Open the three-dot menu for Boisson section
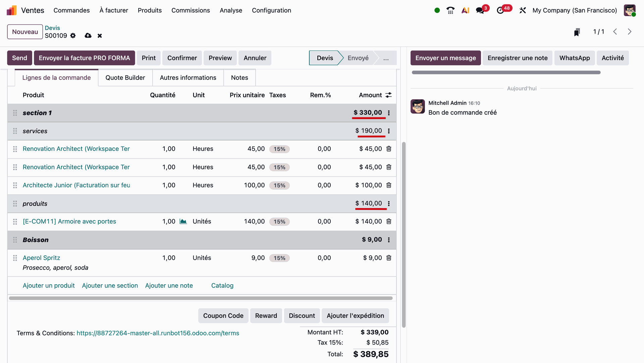Screen dimensions: 644x363 click(x=389, y=240)
